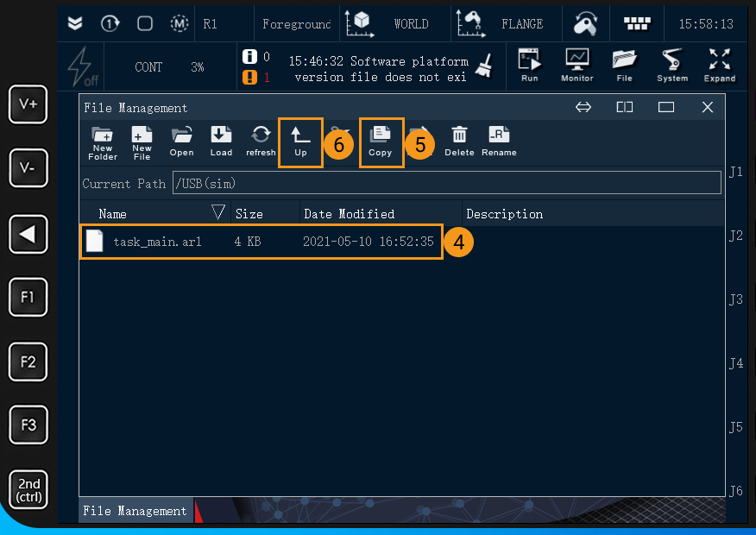This screenshot has width=756, height=535.
Task: Toggle the jog off indicator
Action: (x=80, y=66)
